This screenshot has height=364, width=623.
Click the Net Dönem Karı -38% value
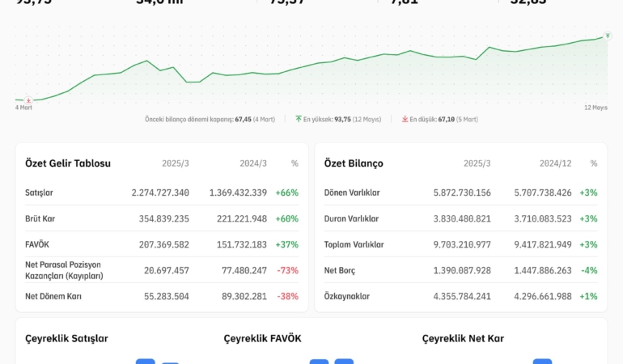[x=287, y=296]
